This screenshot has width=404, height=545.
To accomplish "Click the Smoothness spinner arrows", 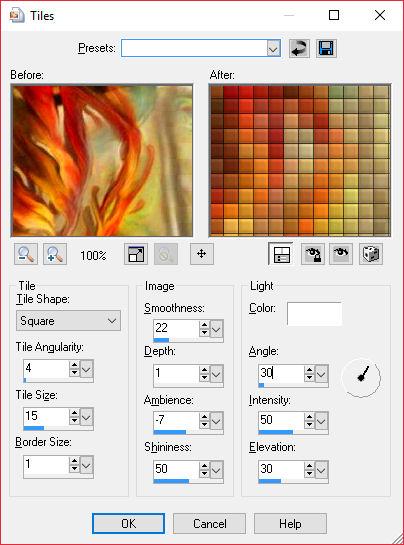I will [204, 328].
